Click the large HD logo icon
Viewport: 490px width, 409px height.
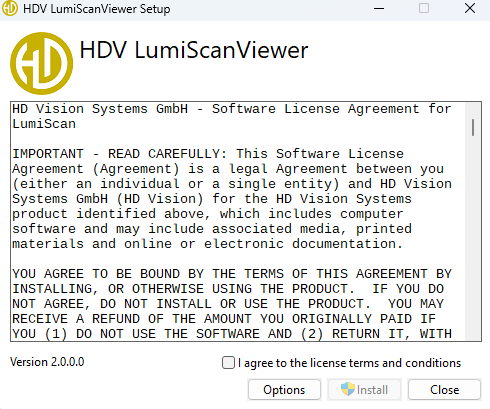[x=42, y=63]
